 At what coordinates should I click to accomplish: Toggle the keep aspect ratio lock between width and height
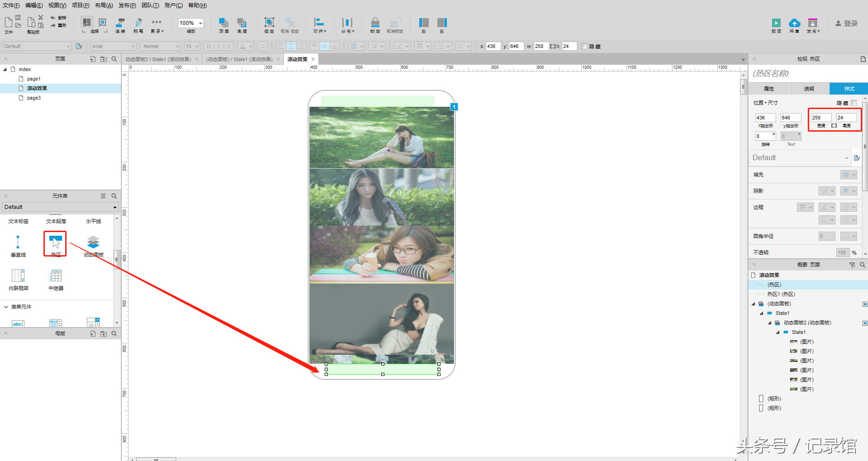tap(834, 126)
